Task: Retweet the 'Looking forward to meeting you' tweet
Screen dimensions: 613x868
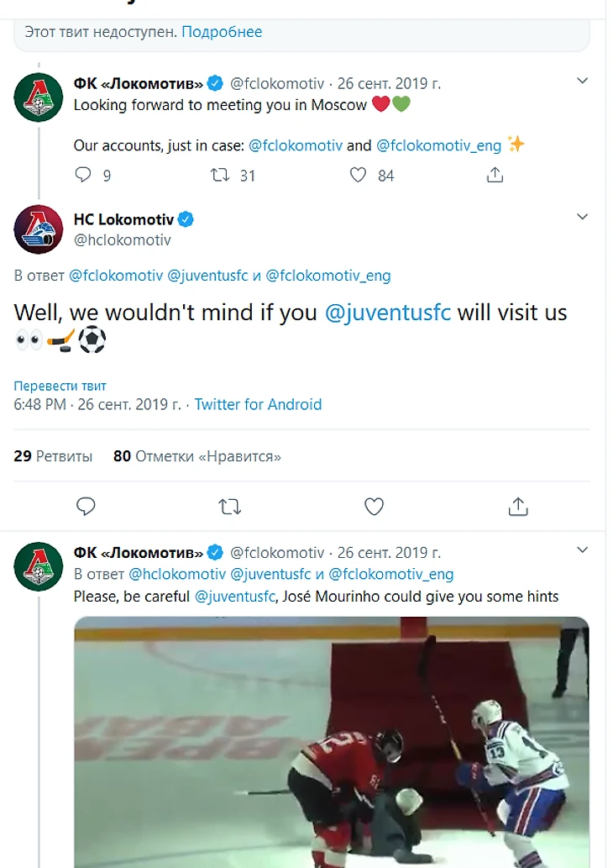Action: pyautogui.click(x=220, y=175)
